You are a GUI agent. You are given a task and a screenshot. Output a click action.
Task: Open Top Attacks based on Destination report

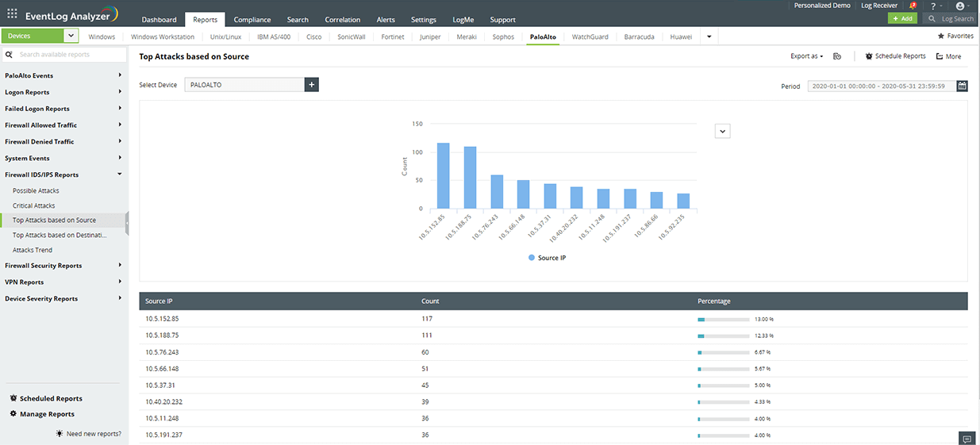click(60, 235)
